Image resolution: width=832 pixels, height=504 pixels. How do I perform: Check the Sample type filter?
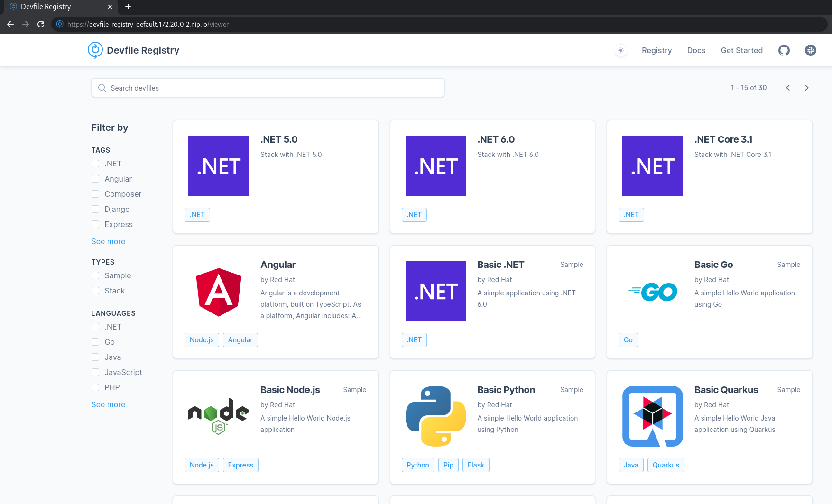click(95, 275)
